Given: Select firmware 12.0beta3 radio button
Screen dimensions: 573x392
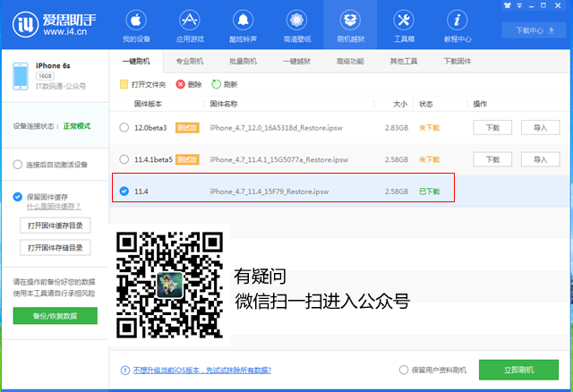Looking at the screenshot, I should click(124, 127).
